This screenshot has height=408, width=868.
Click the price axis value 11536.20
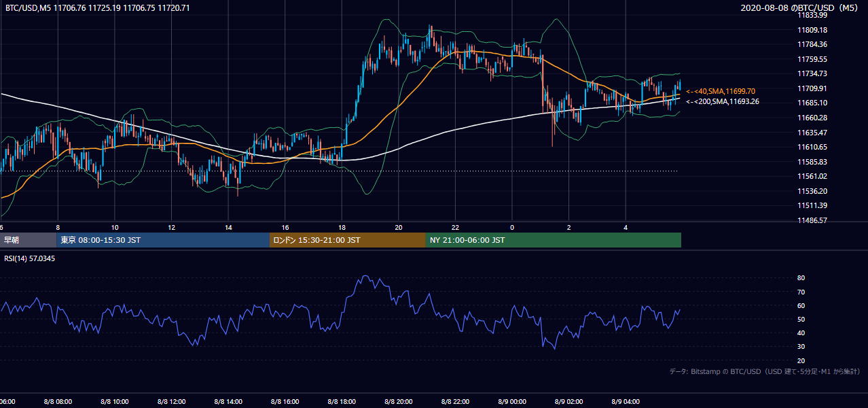(x=812, y=191)
